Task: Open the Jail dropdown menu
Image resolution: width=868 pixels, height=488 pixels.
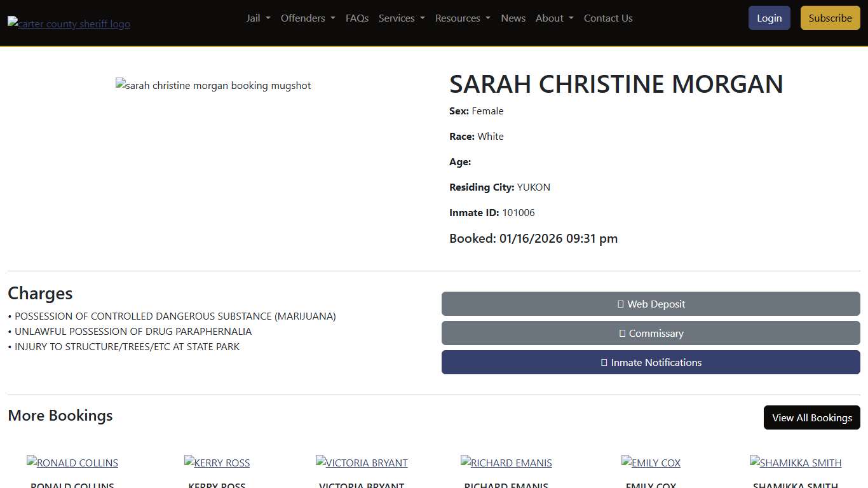Action: coord(257,18)
